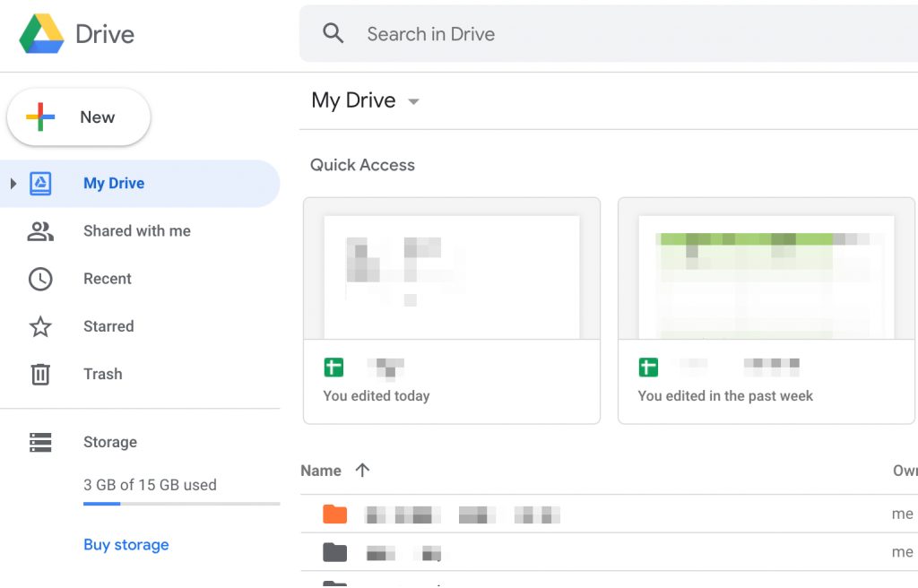This screenshot has width=918, height=588.
Task: Open the spreadsheet thumbnail edited today
Action: coord(452,276)
